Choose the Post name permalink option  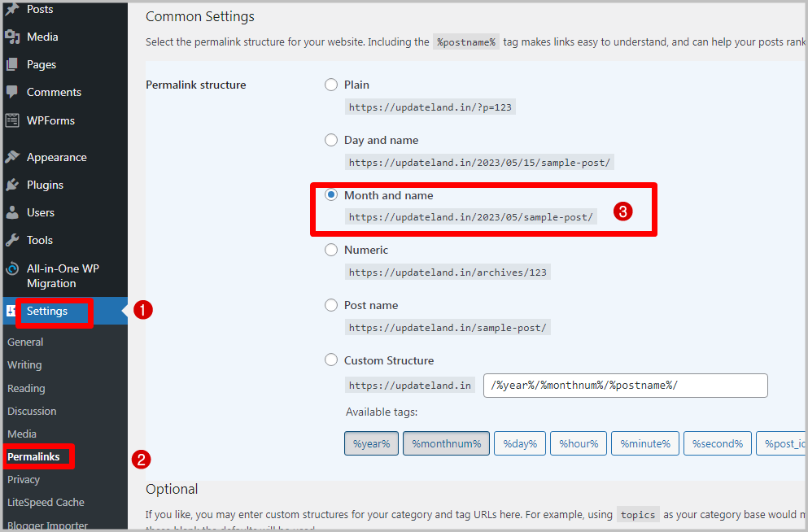pos(331,305)
